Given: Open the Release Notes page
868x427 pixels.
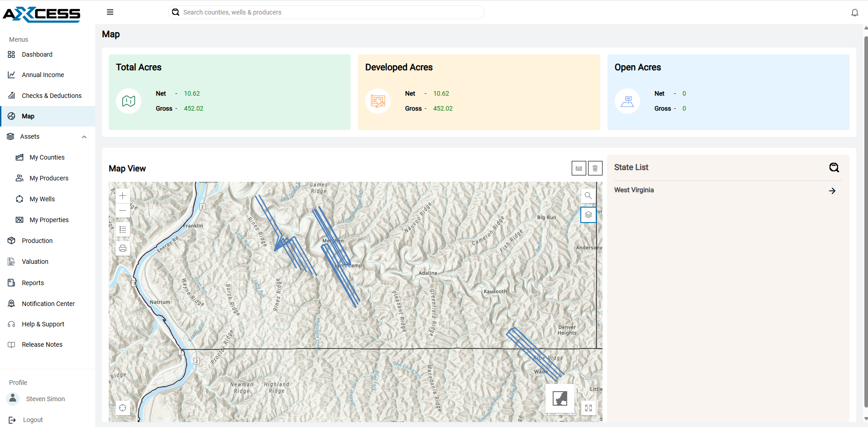Looking at the screenshot, I should (x=42, y=344).
